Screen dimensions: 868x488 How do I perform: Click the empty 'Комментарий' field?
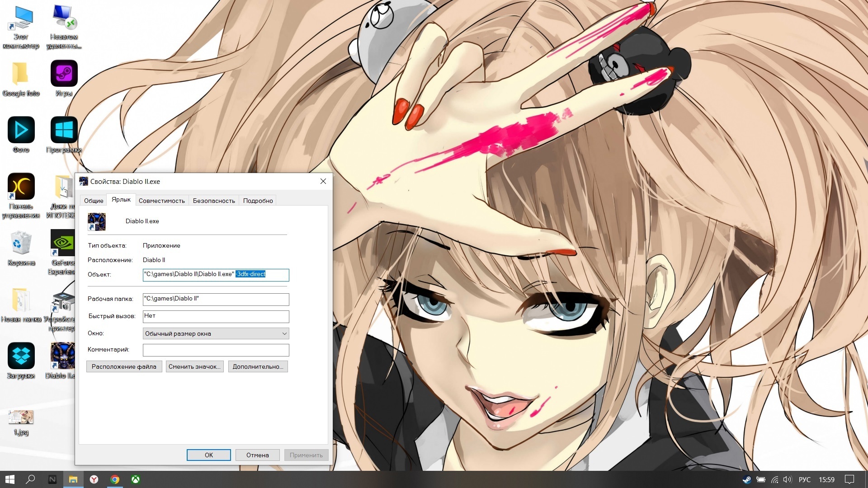coord(216,350)
